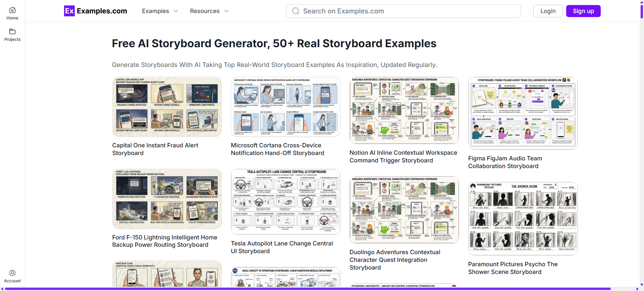The width and height of the screenshot is (644, 291).
Task: Open the Notion AI storyboard thumbnail
Action: point(404,111)
